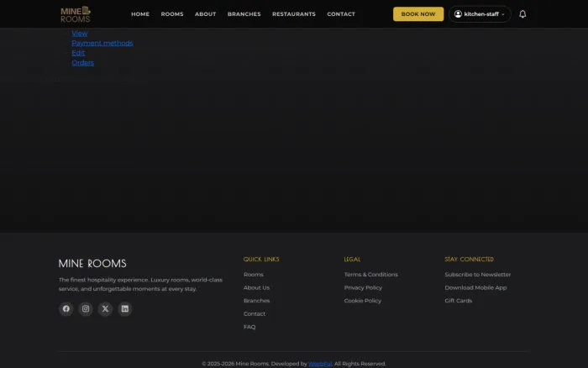Open the Restaurants navigation item

click(294, 14)
